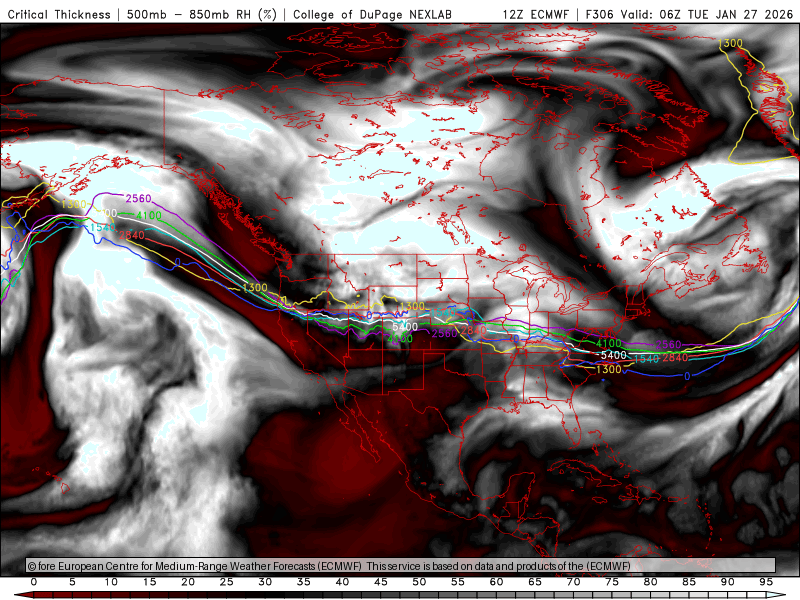This screenshot has height=600, width=800.
Task: Pick the "20" tick label on the color scale
Action: [x=188, y=582]
